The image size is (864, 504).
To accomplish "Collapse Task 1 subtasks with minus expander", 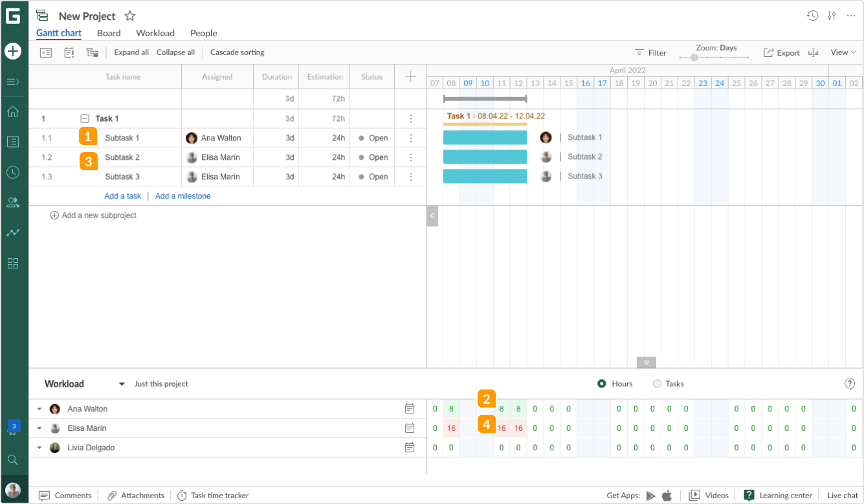I will point(85,118).
